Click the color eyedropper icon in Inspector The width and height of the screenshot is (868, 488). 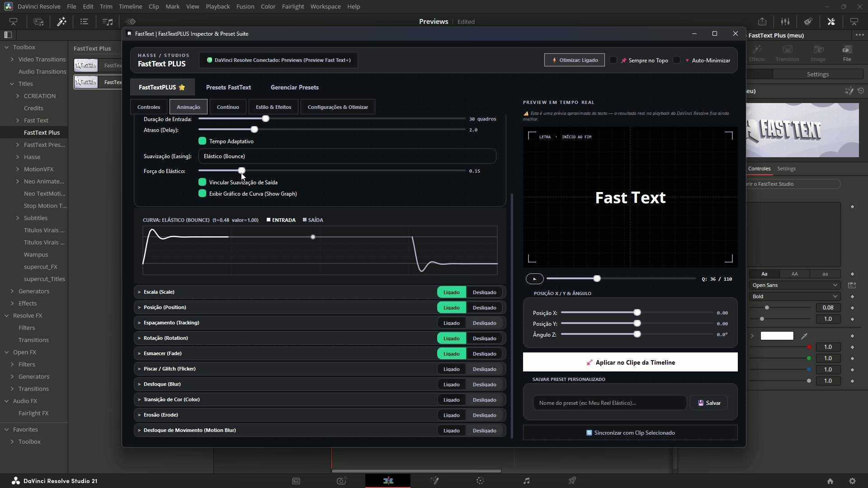[x=804, y=336]
